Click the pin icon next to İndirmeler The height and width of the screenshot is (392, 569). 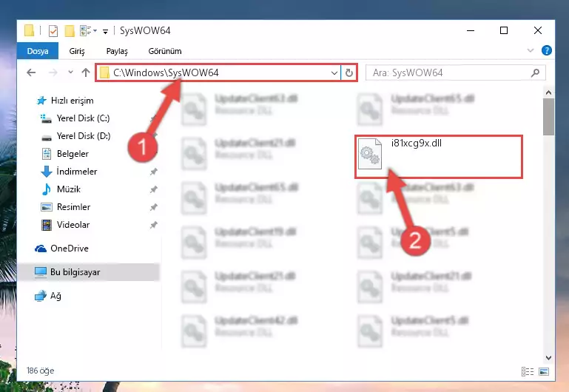(154, 172)
